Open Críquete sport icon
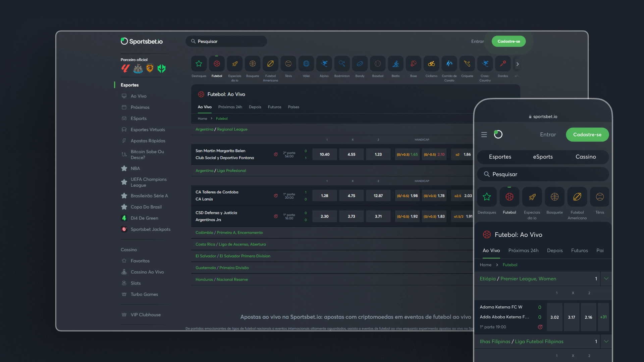 pyautogui.click(x=467, y=64)
